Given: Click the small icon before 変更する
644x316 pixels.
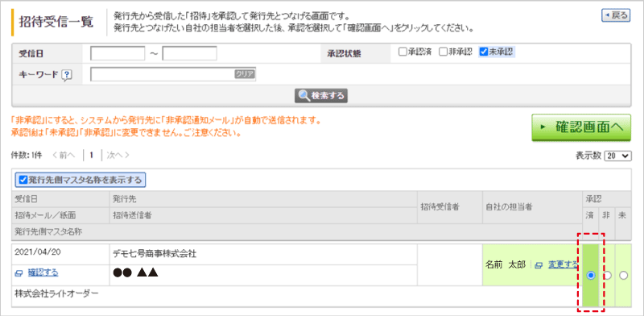Looking at the screenshot, I should click(539, 265).
